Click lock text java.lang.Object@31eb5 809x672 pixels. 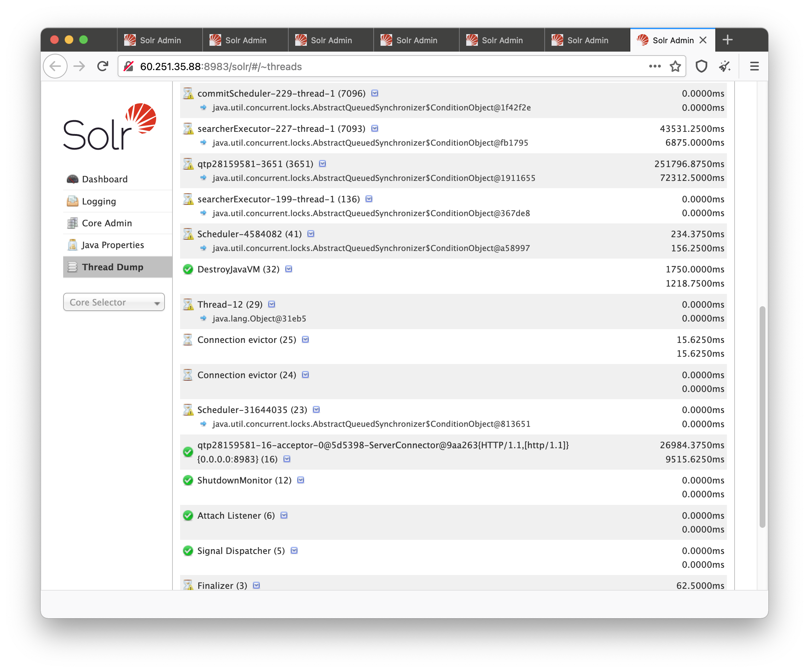[259, 318]
